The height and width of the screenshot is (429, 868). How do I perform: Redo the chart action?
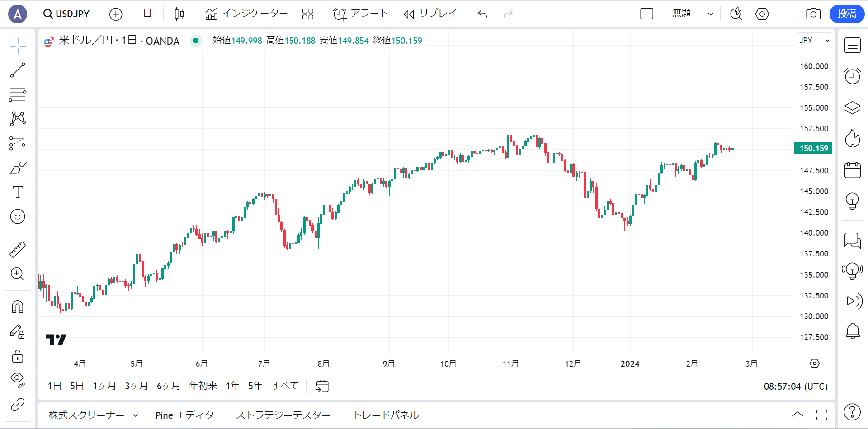pos(508,14)
